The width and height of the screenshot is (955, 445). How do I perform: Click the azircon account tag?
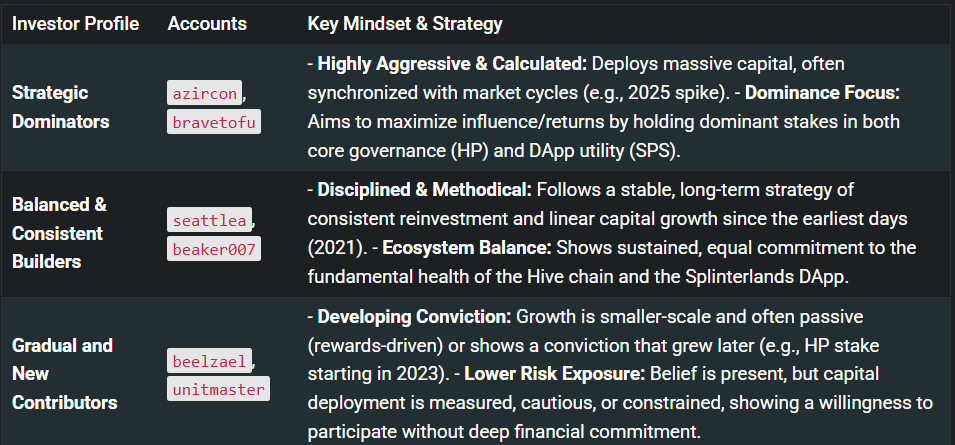point(204,93)
